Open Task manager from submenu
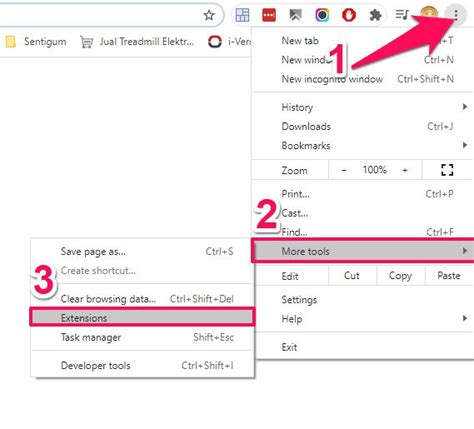 pos(143,337)
